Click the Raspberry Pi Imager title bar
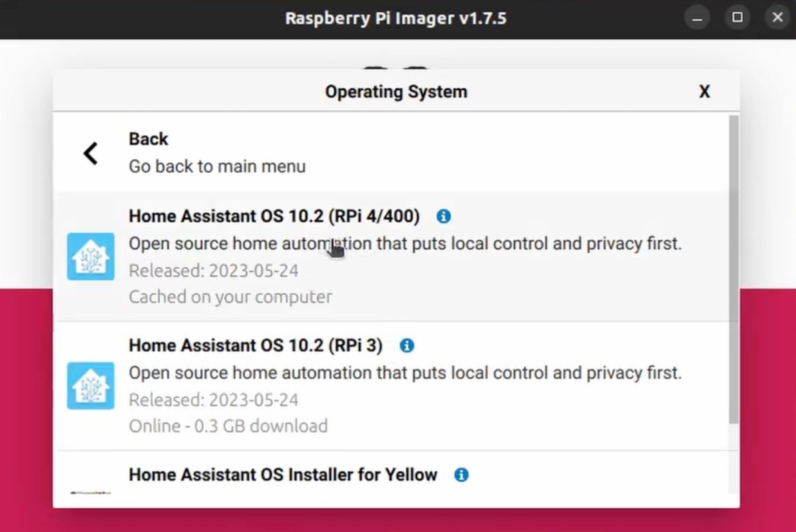 point(396,18)
